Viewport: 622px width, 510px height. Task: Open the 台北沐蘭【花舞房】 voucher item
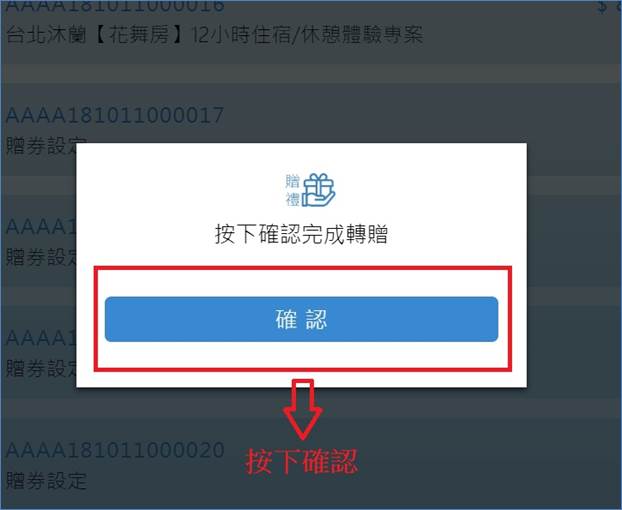pos(215,35)
